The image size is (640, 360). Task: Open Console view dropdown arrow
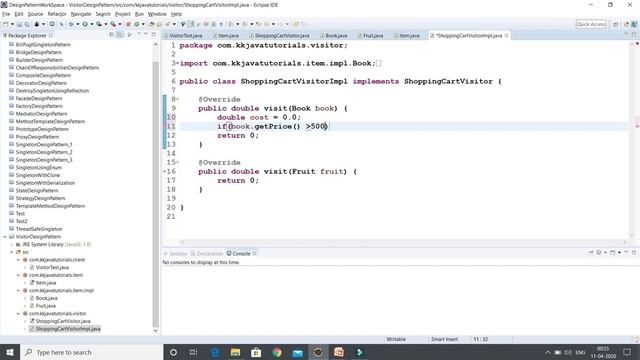point(619,253)
